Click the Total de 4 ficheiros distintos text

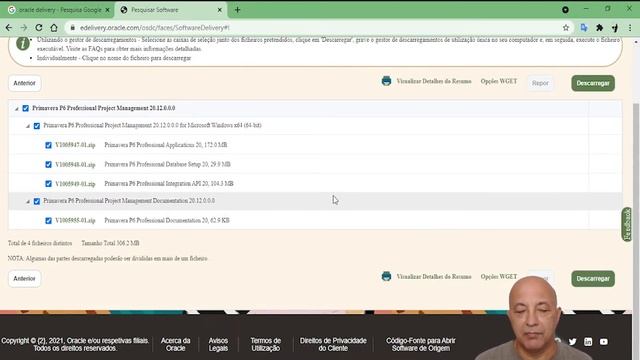[40, 243]
